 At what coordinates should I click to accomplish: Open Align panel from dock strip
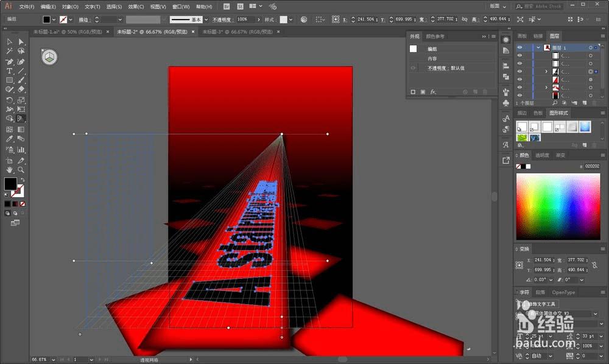pyautogui.click(x=505, y=66)
